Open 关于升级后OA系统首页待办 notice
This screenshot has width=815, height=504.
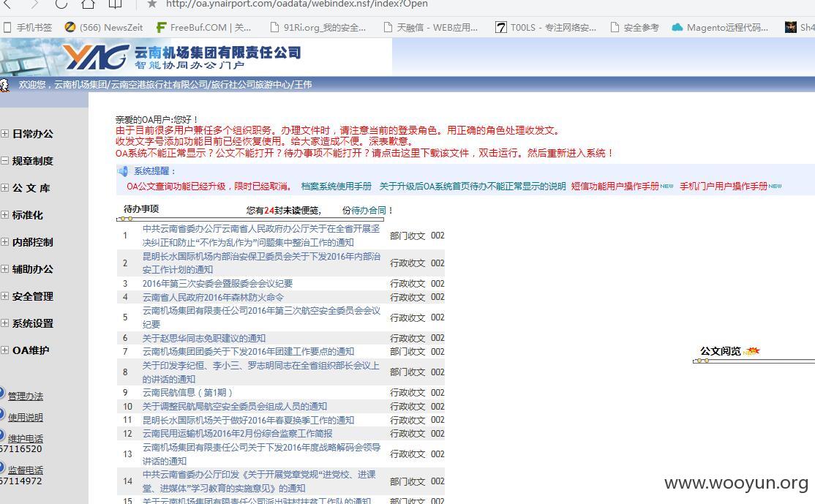(473, 186)
